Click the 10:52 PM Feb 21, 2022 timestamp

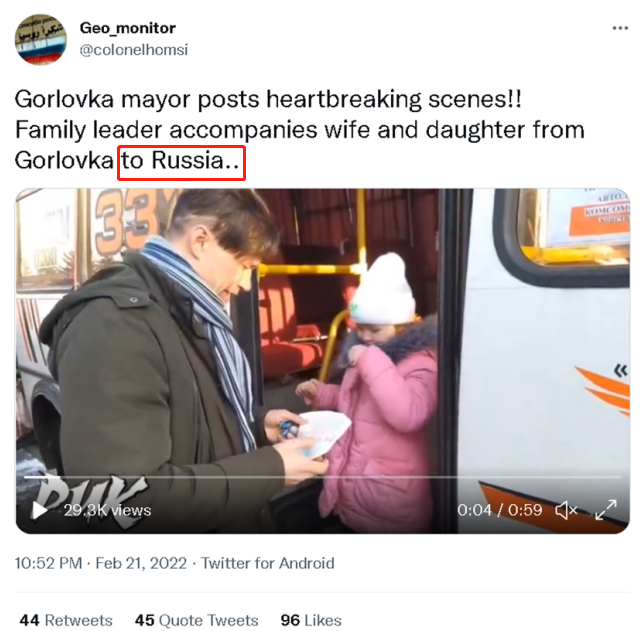(101, 563)
